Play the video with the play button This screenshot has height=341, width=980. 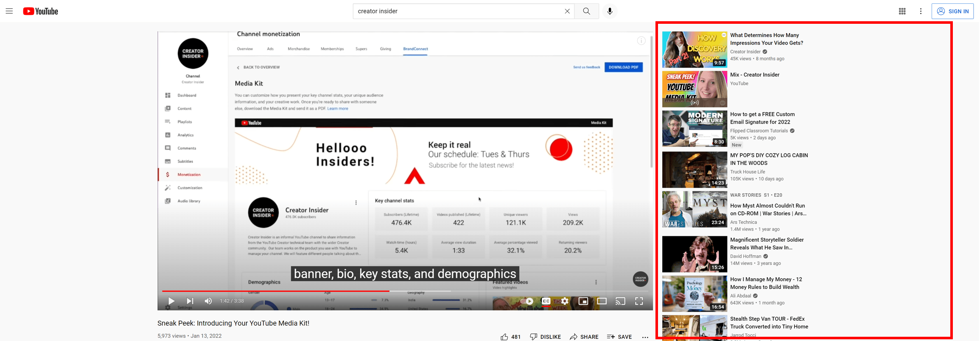171,301
